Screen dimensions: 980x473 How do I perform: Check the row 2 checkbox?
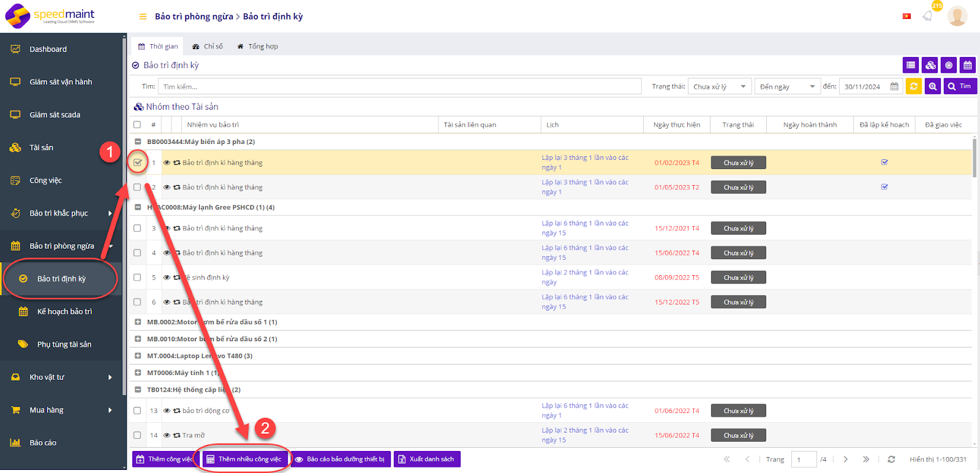pyautogui.click(x=137, y=187)
